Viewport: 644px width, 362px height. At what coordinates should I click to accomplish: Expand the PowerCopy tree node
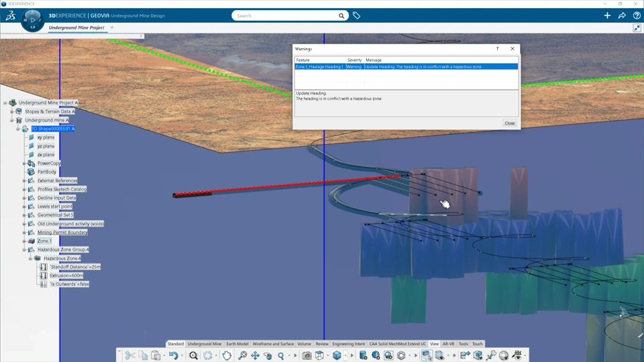point(24,164)
